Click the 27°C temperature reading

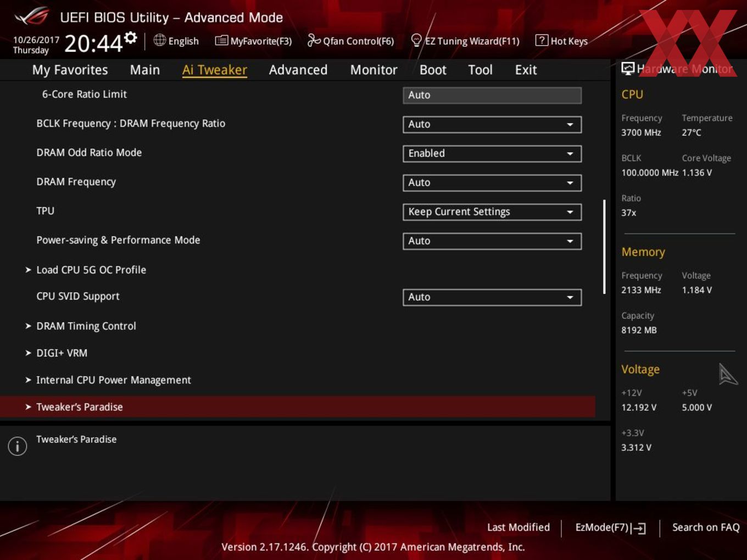(692, 132)
